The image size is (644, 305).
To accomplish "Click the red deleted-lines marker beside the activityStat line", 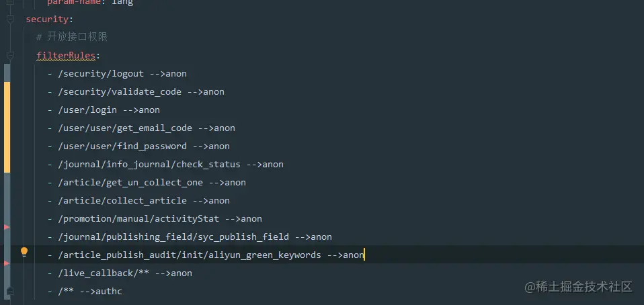I will coord(7,228).
